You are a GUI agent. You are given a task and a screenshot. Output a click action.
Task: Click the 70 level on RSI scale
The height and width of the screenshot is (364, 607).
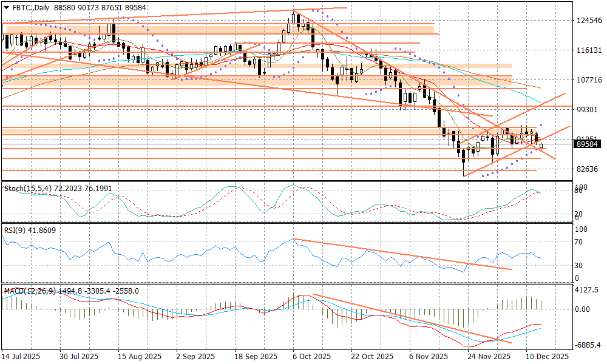point(580,242)
